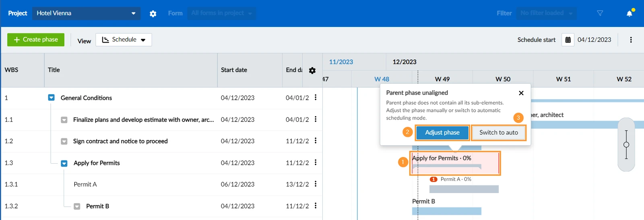Click the Switch to auto button

click(x=499, y=132)
